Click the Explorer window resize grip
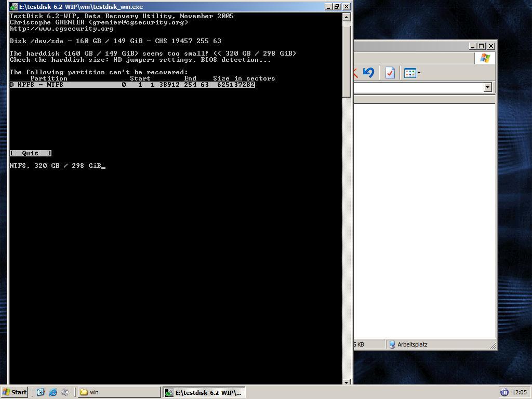The width and height of the screenshot is (532, 399). [493, 345]
